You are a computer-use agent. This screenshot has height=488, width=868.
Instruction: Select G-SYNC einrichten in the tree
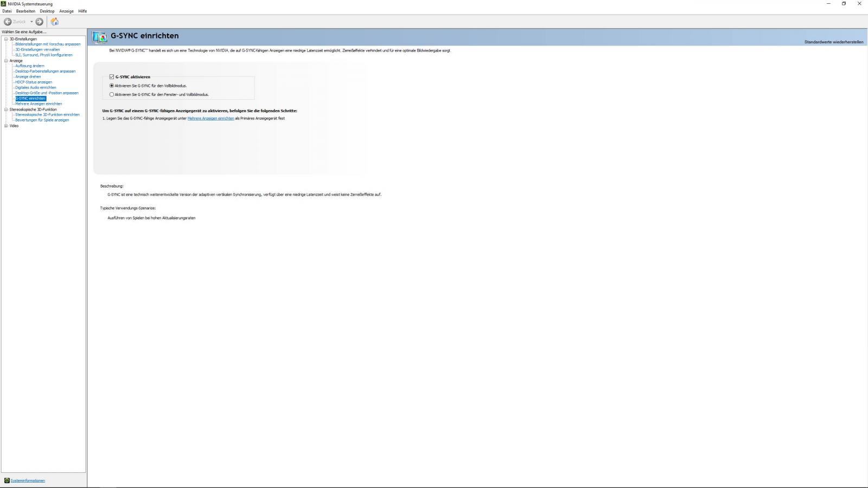[30, 99]
